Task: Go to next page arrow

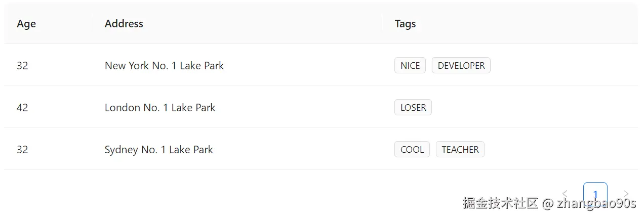Action: 626,194
